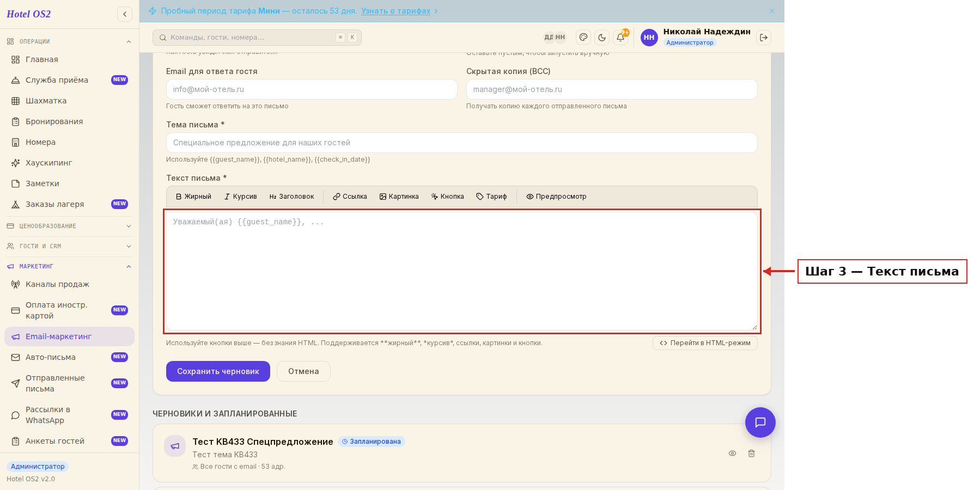
Task: Open Номера page
Action: (69, 142)
